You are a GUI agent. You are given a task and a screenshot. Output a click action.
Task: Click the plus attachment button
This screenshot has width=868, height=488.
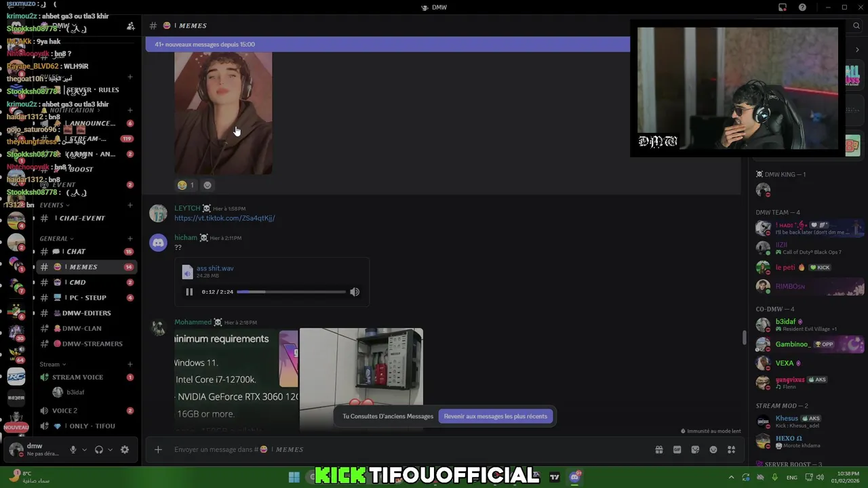coord(158,449)
